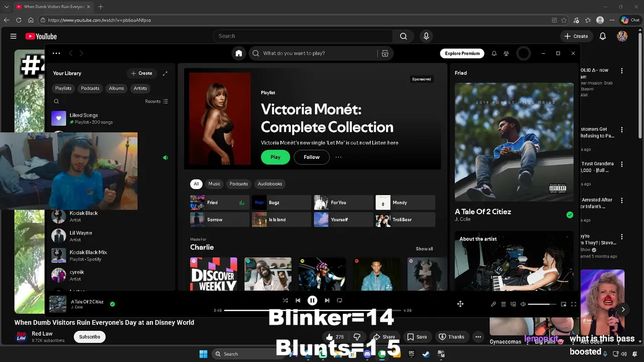Open Spotify Queue icon

[x=504, y=304]
